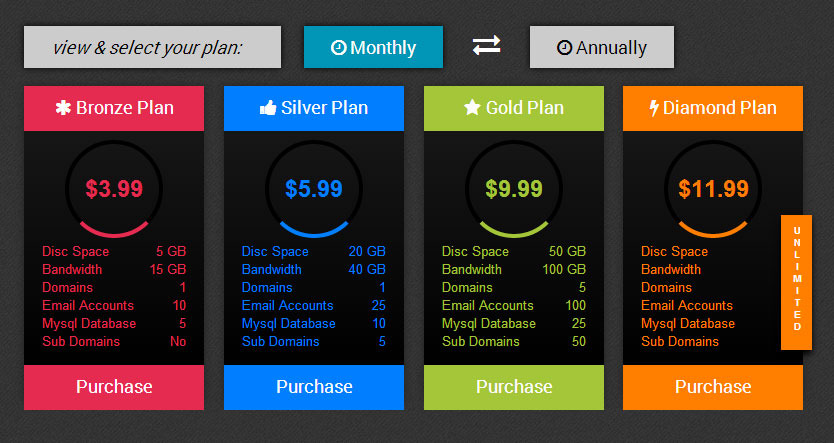Screen dimensions: 834x443
Task: Click the star icon on Gold Plan
Action: (x=472, y=108)
